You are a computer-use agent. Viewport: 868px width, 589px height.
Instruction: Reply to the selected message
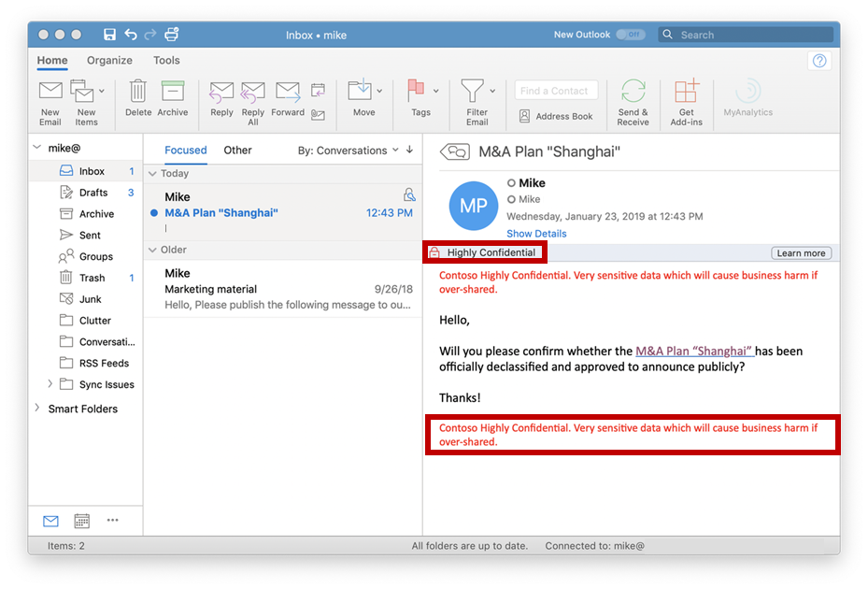pos(221,98)
